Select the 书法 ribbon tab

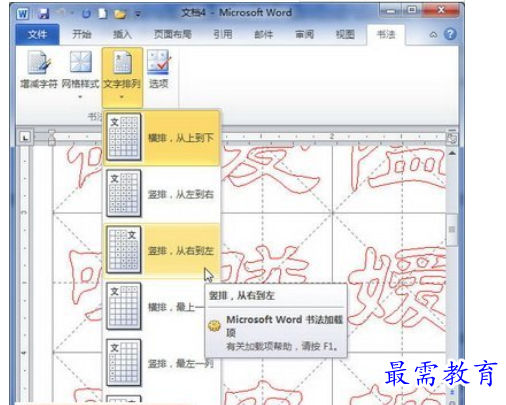[386, 34]
